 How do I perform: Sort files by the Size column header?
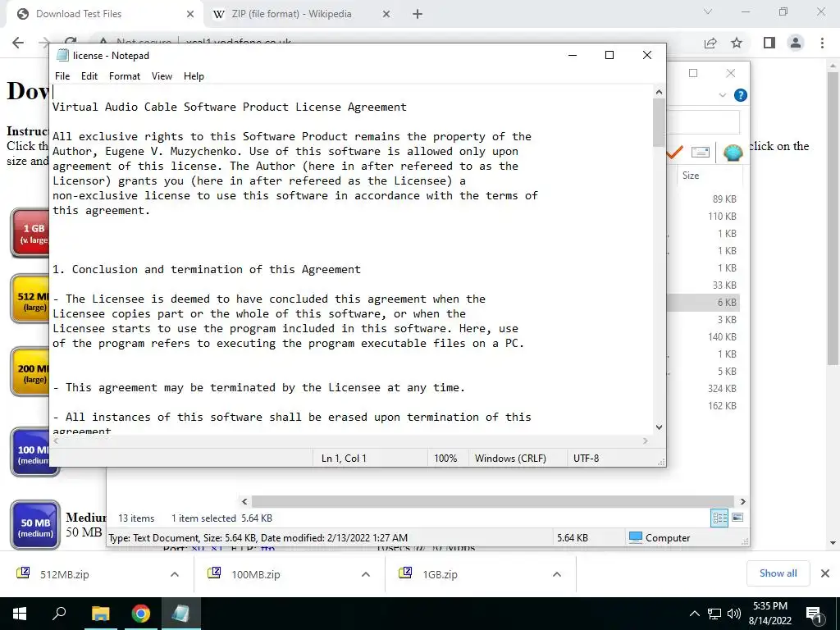click(x=691, y=176)
